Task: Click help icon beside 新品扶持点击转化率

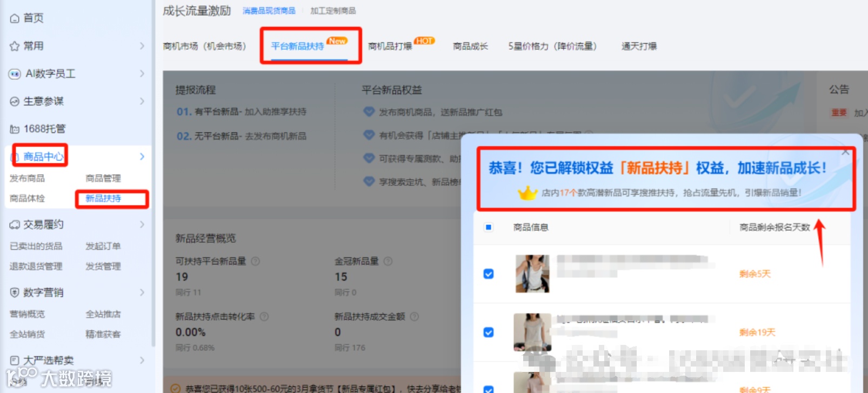Action: click(x=264, y=316)
